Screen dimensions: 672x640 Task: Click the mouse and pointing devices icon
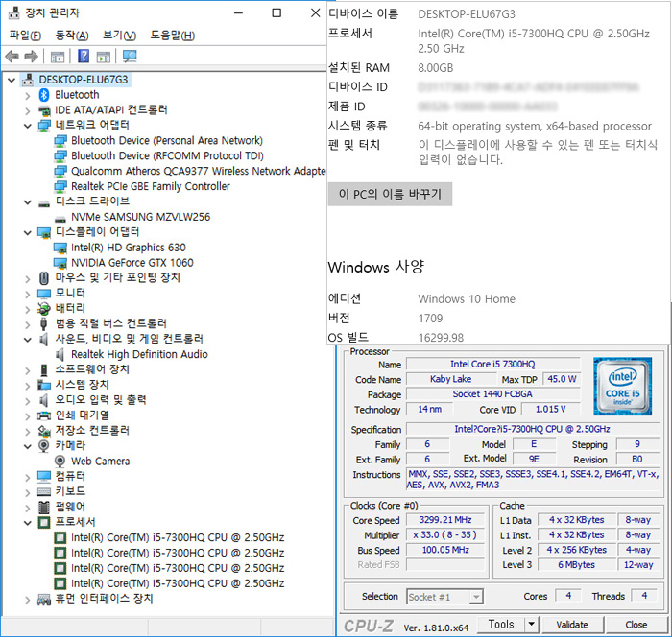[x=44, y=278]
